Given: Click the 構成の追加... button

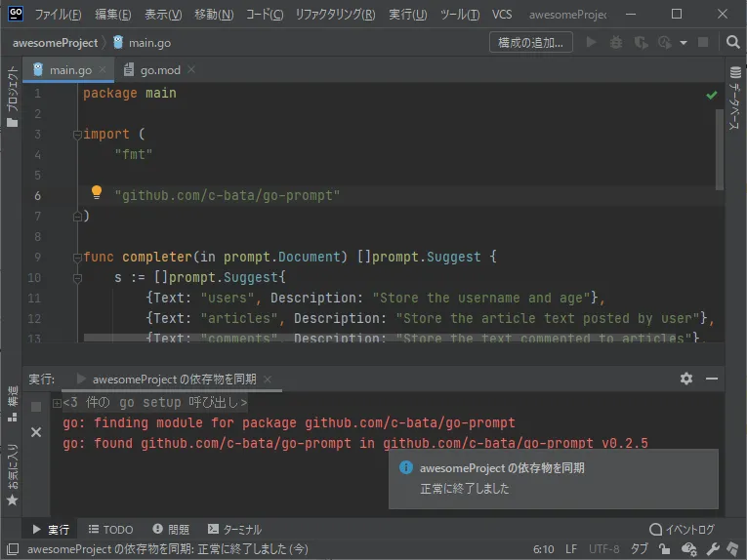Looking at the screenshot, I should click(531, 42).
